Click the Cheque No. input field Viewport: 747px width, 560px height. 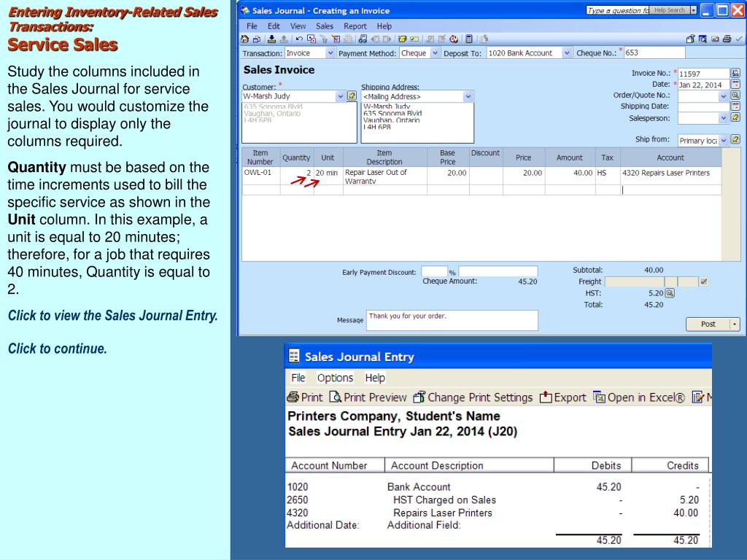[x=654, y=52]
